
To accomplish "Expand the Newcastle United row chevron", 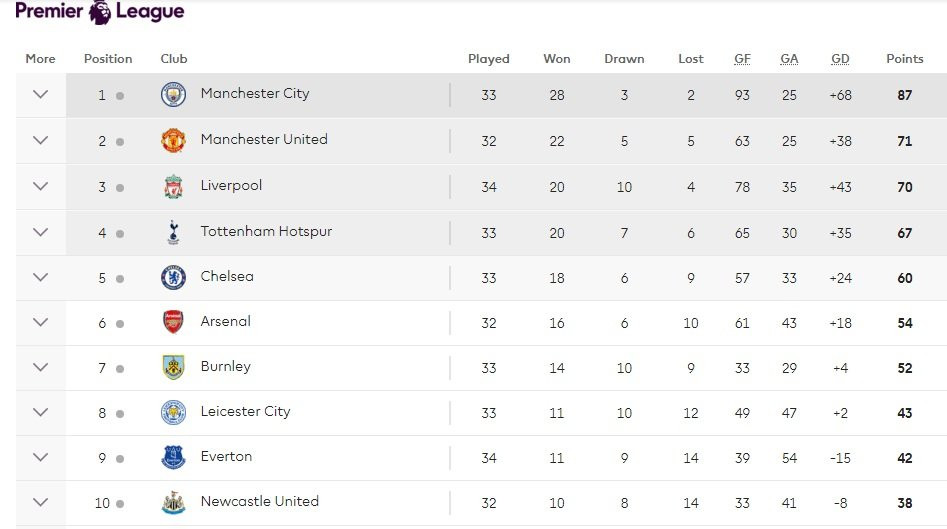I will 40,502.
